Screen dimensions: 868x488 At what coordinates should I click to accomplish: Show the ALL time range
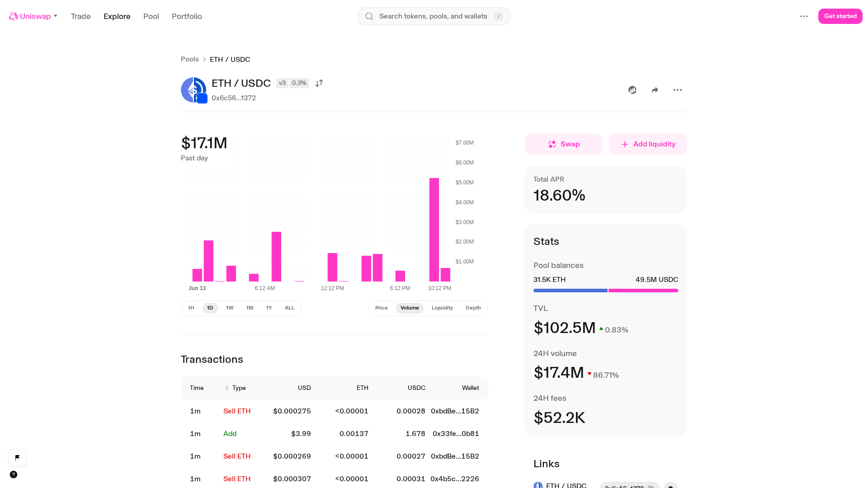(x=290, y=308)
